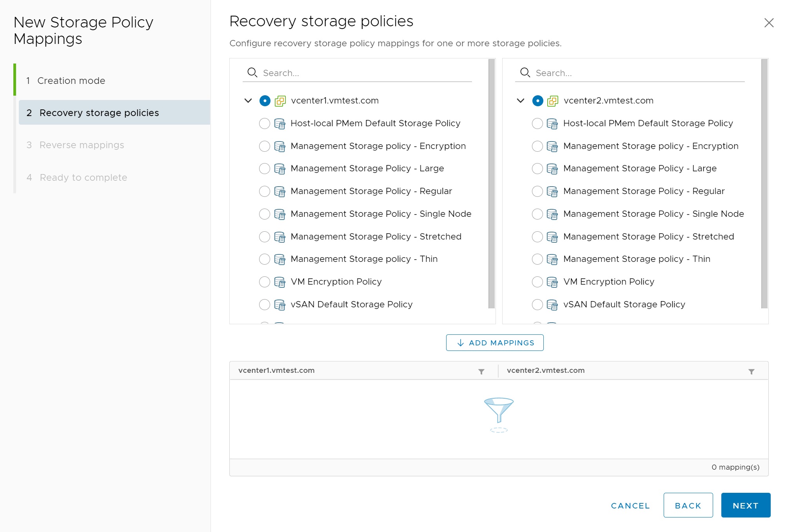Click left Management Storage policy - Encryption icon

280,146
